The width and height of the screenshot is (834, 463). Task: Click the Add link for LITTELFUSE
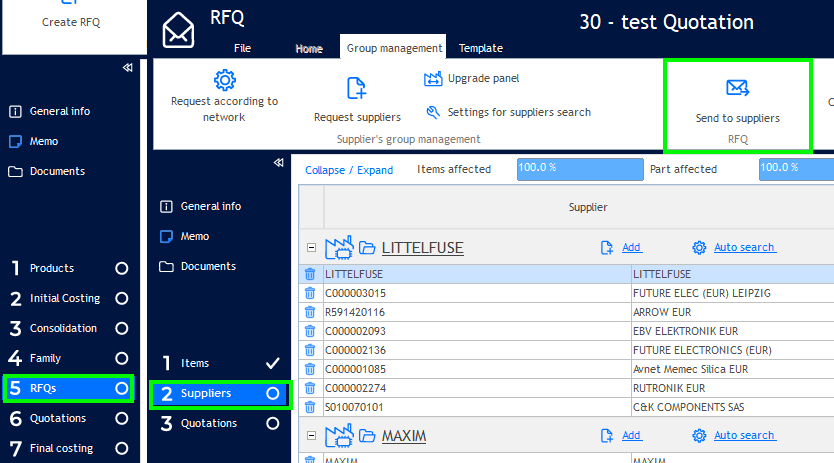pyautogui.click(x=631, y=247)
